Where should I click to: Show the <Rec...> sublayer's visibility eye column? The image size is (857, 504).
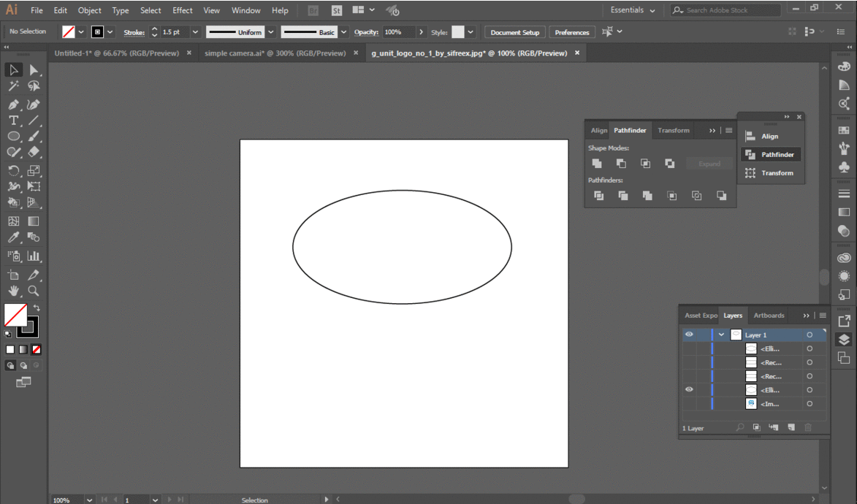tap(688, 362)
